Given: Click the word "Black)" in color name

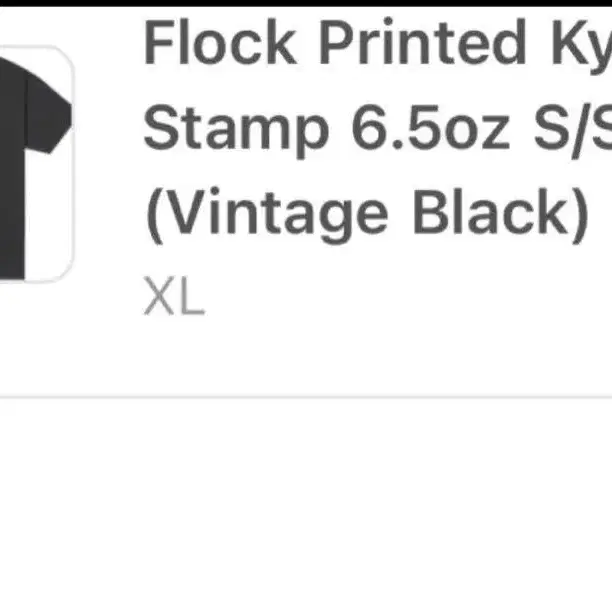Looking at the screenshot, I should coord(500,214).
